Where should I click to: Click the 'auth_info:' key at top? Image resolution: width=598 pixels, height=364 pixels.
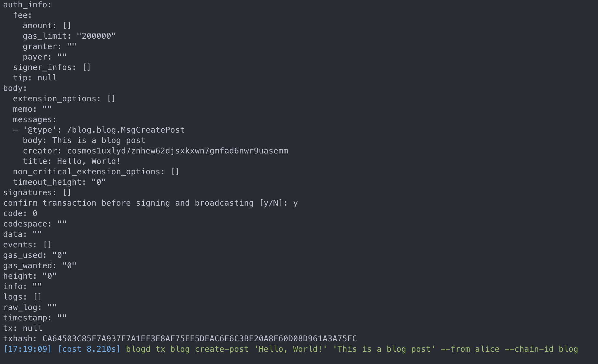pyautogui.click(x=27, y=5)
